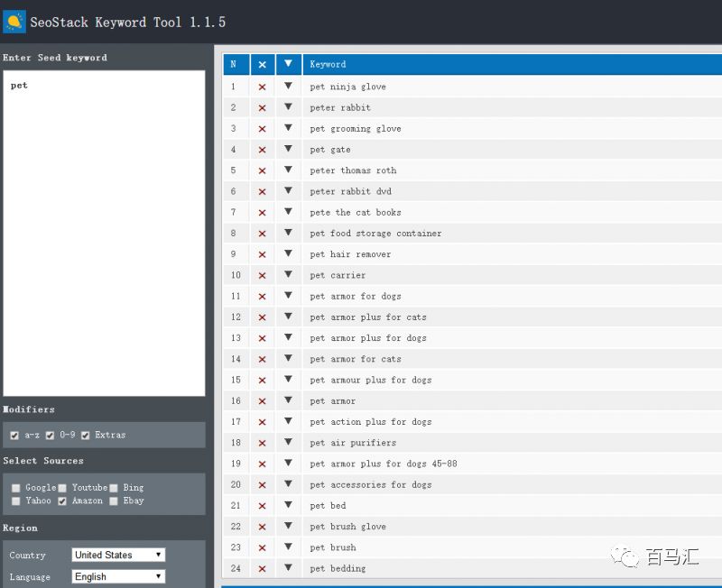Disable the Amazon source checkbox
Viewport: 722px width, 588px height.
click(62, 501)
